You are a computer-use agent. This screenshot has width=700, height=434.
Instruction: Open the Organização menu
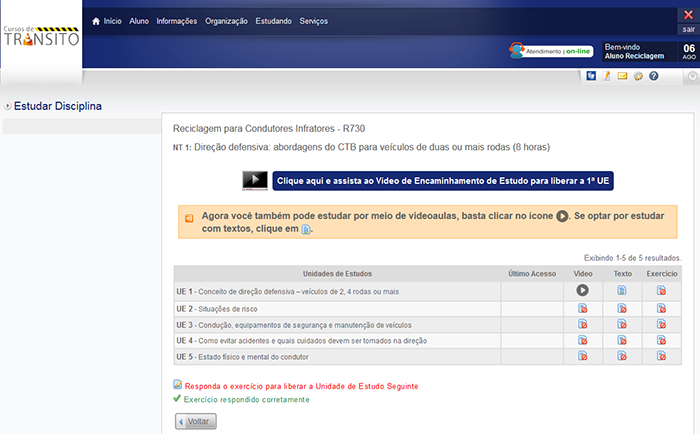[226, 21]
